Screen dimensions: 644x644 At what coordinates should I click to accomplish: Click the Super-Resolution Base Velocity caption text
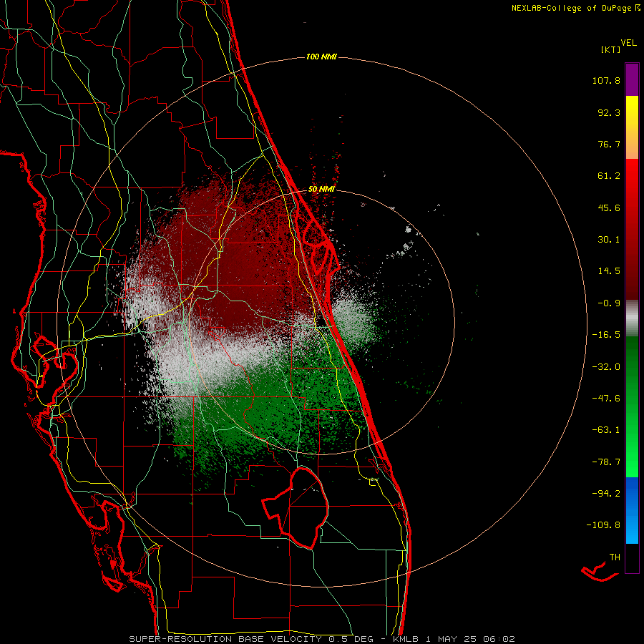(x=321, y=639)
